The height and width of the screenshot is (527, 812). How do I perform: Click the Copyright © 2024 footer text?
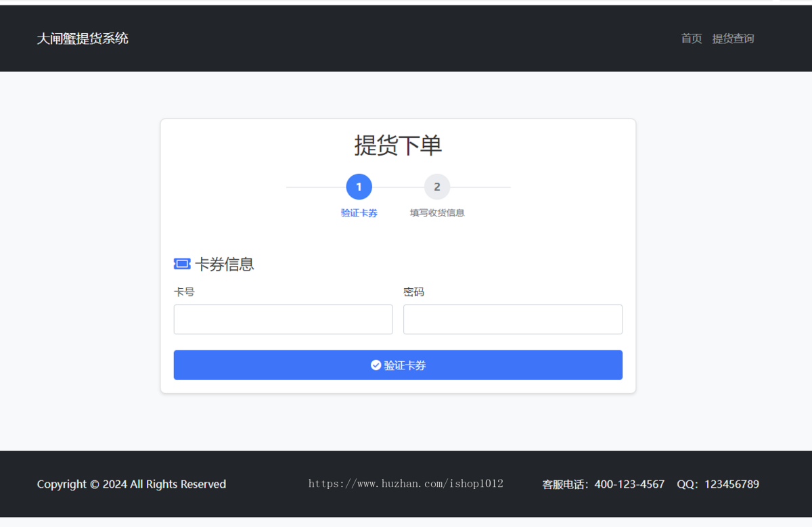click(x=131, y=484)
